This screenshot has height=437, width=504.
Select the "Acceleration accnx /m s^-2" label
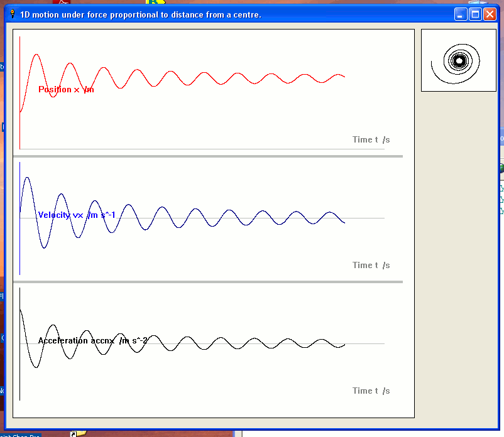[93, 341]
